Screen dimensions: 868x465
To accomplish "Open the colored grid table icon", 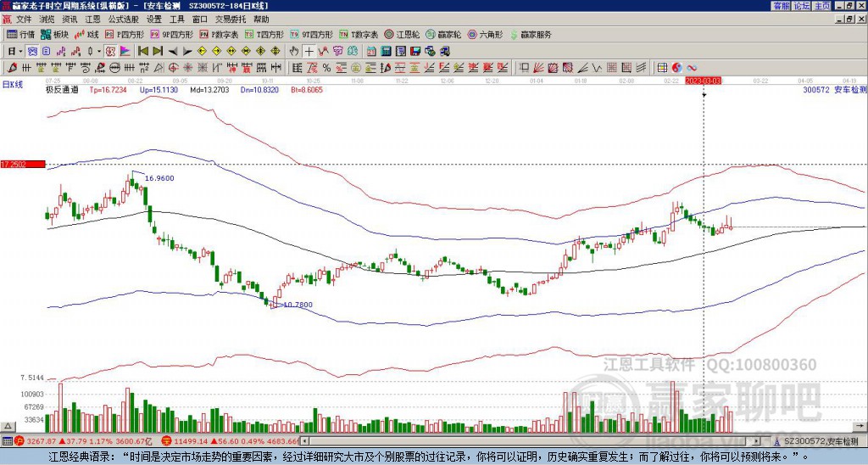I will pyautogui.click(x=662, y=68).
